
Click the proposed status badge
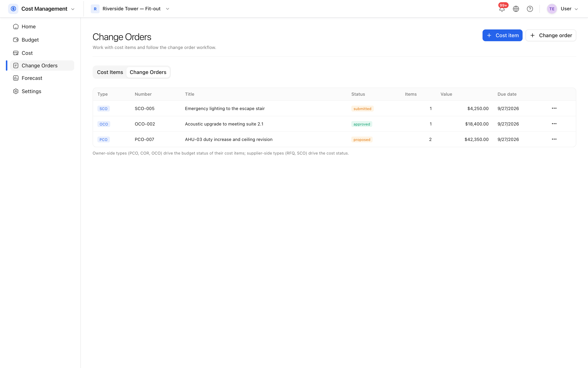click(362, 139)
